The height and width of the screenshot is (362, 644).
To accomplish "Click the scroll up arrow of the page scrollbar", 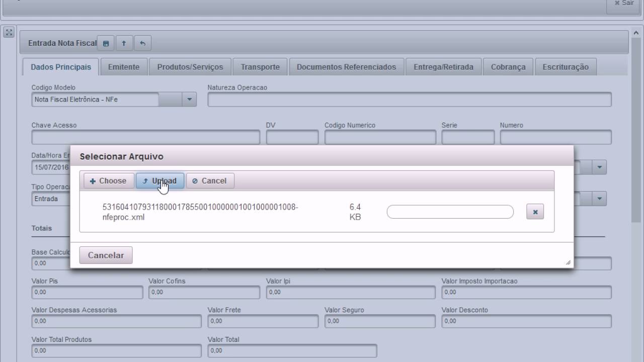I will tap(636, 32).
